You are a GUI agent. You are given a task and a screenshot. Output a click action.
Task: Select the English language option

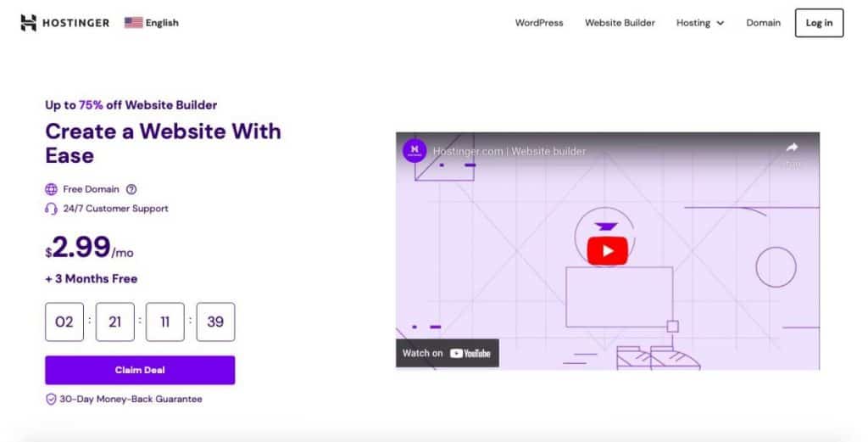tap(162, 23)
